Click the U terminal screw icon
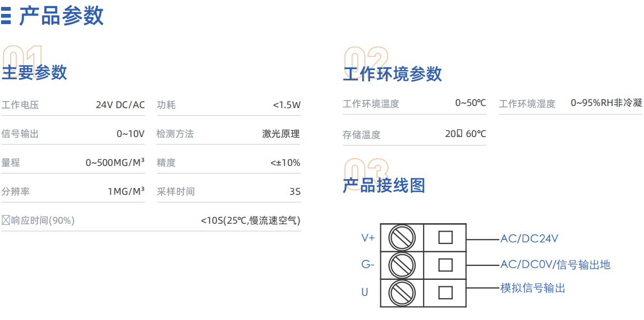This screenshot has height=320, width=644. 402,293
